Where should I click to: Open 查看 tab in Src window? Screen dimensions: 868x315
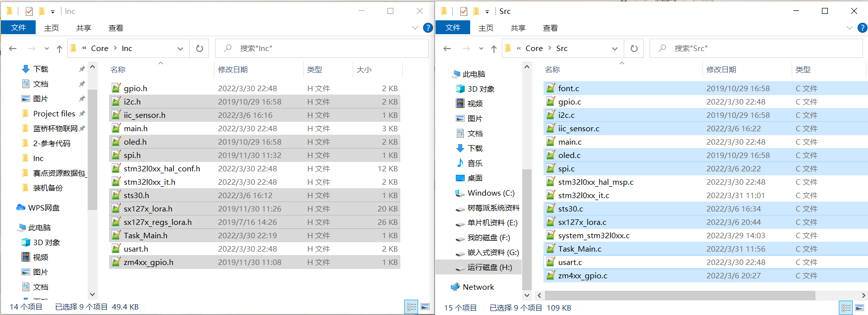[550, 28]
